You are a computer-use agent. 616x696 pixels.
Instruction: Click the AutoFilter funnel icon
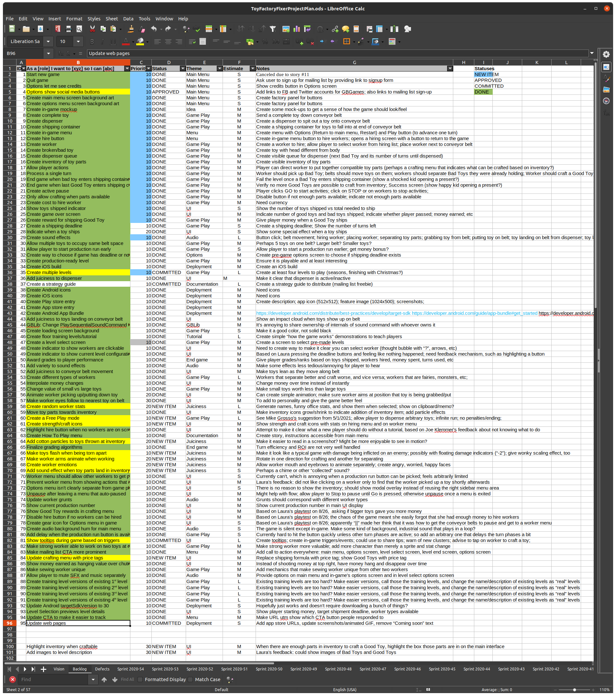tap(273, 29)
